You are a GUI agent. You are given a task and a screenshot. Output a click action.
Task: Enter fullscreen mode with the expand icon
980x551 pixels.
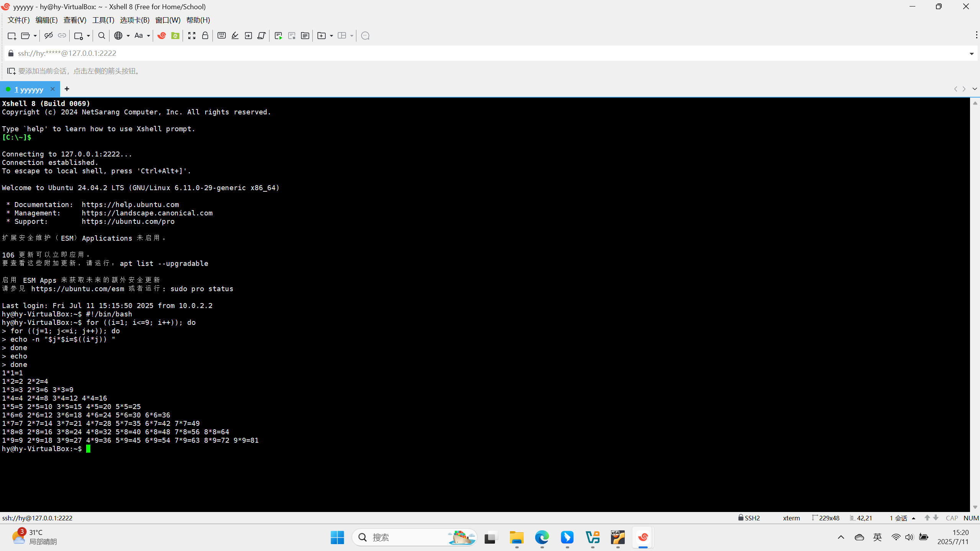[192, 36]
